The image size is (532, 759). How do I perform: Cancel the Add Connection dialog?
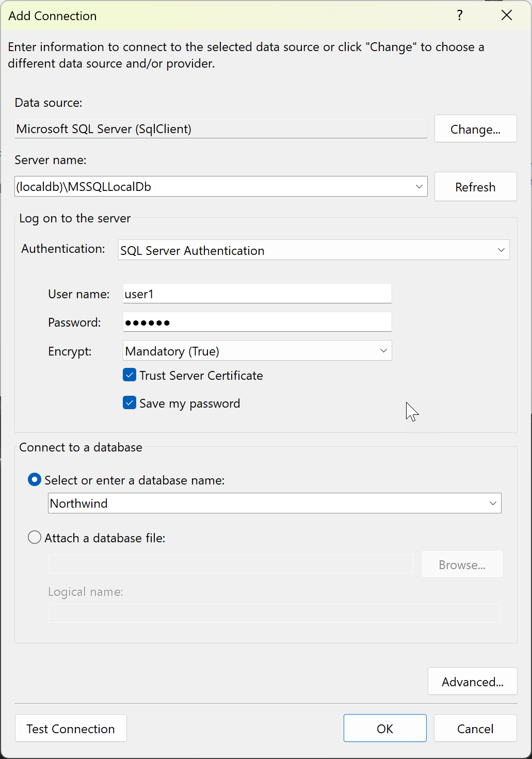475,729
